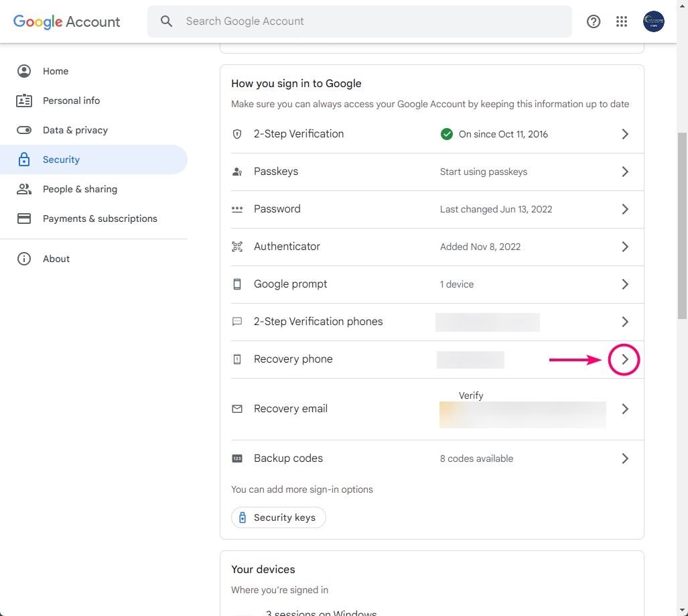
Task: Click the Google prompt label
Action: (x=291, y=284)
